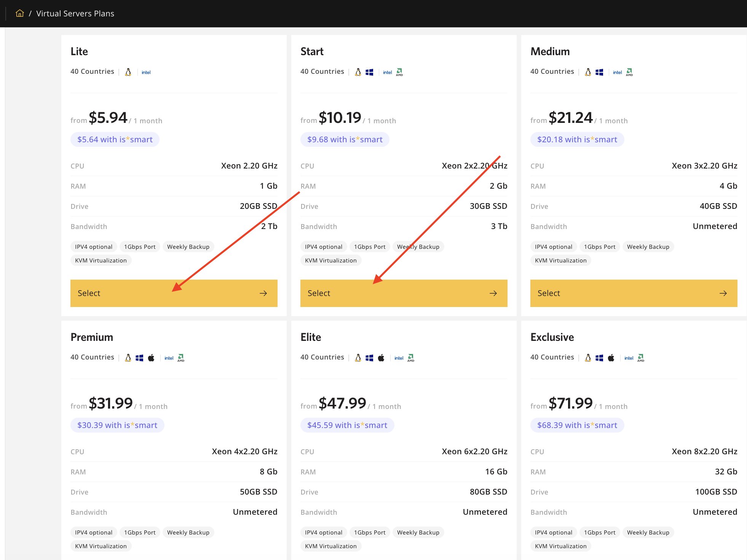The width and height of the screenshot is (747, 560).
Task: Click Weekly Backup tag on Elite plan
Action: [x=418, y=533]
